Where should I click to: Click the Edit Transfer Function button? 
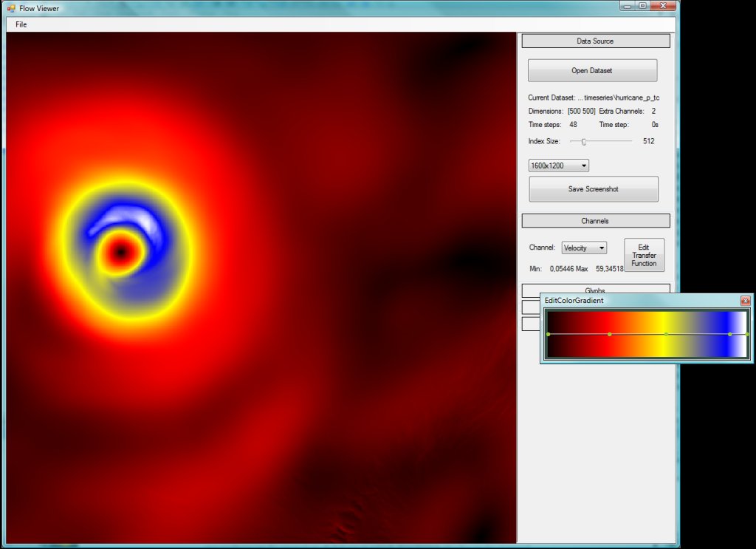(x=642, y=255)
